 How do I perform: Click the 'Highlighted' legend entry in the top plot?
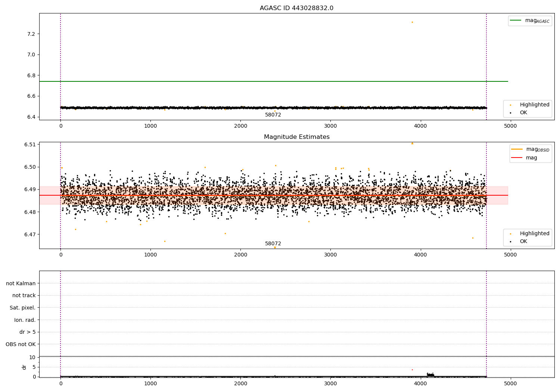[530, 105]
